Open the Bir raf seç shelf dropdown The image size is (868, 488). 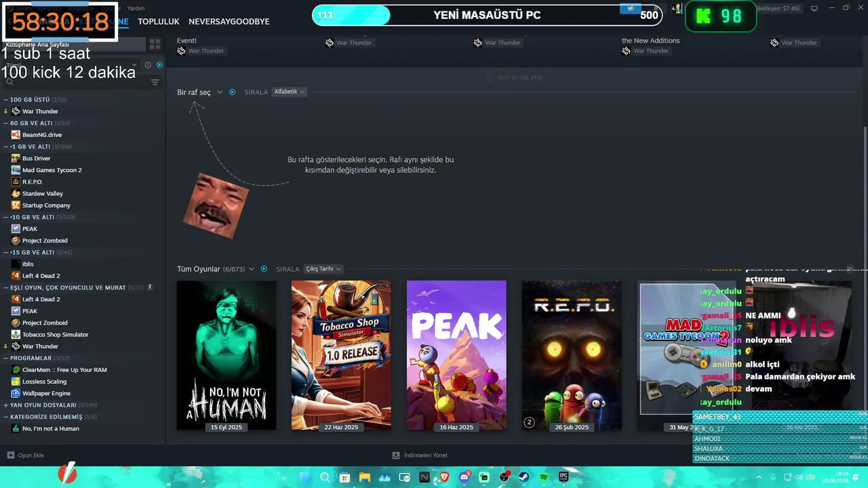[200, 92]
